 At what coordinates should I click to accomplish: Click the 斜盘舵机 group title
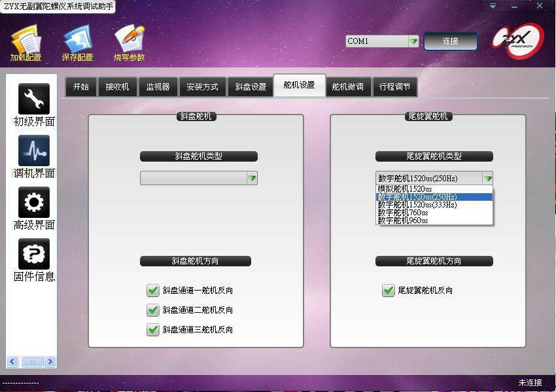click(196, 116)
